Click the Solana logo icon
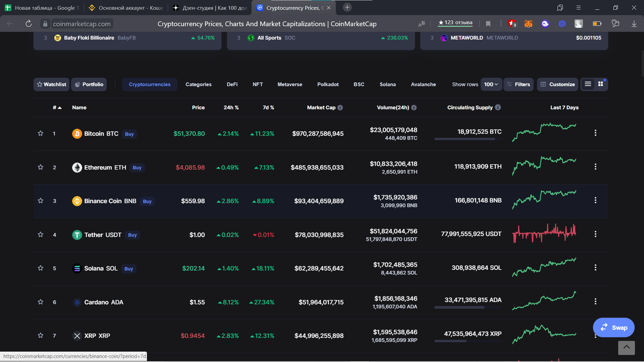The height and width of the screenshot is (362, 644). pyautogui.click(x=77, y=268)
